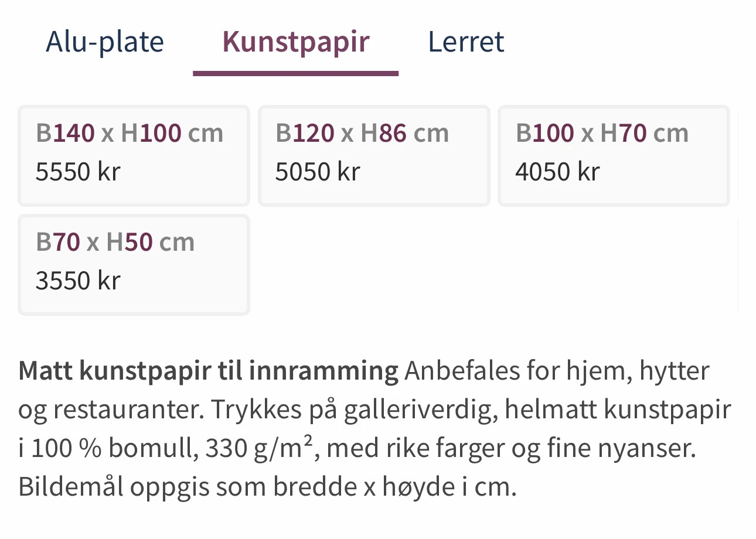Select the B120 x H86 cm size card
Image resolution: width=756 pixels, height=539 pixels.
374,155
